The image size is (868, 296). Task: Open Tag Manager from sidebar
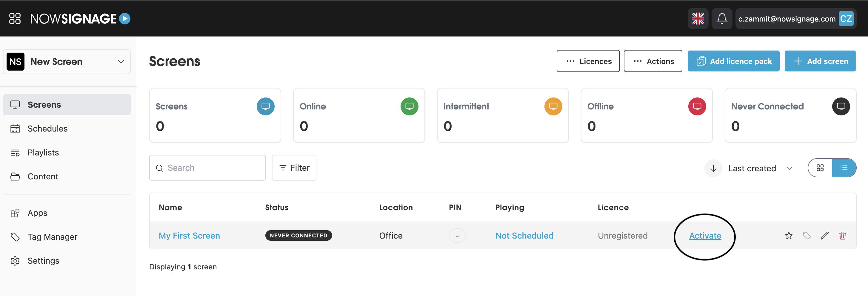click(x=52, y=237)
